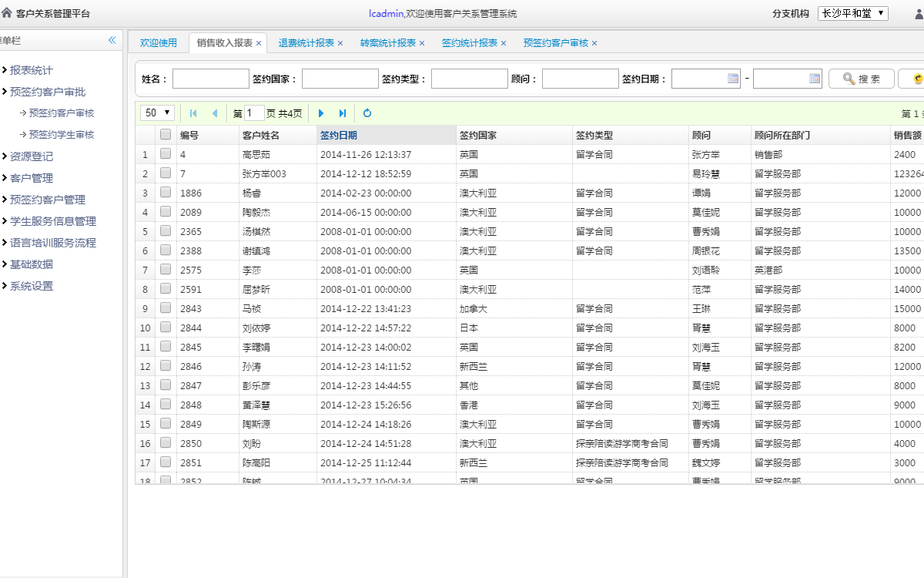The width and height of the screenshot is (924, 578).
Task: Close the 销售收入报表 tab
Action: pyautogui.click(x=259, y=43)
